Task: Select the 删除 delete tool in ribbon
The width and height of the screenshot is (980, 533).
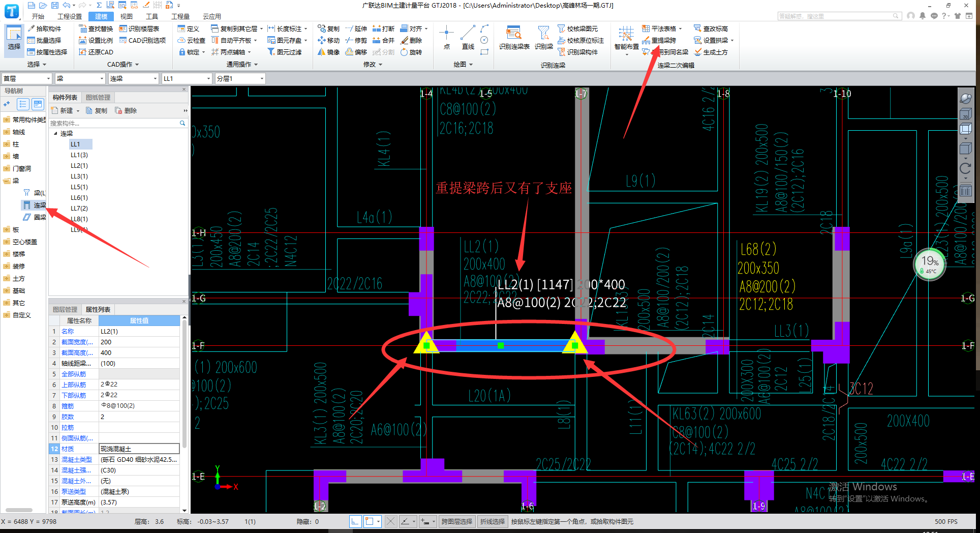Action: click(x=411, y=40)
